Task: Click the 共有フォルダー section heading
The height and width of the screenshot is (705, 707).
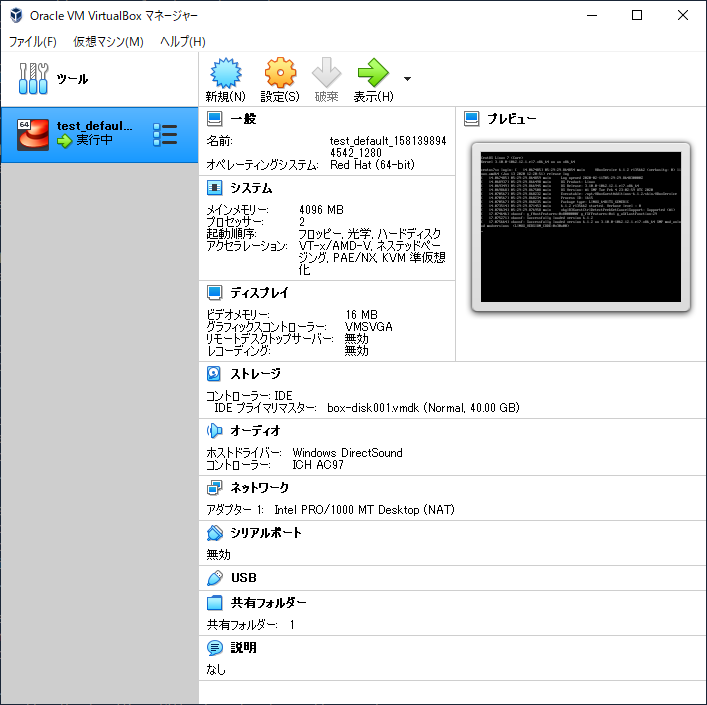Action: tap(269, 603)
